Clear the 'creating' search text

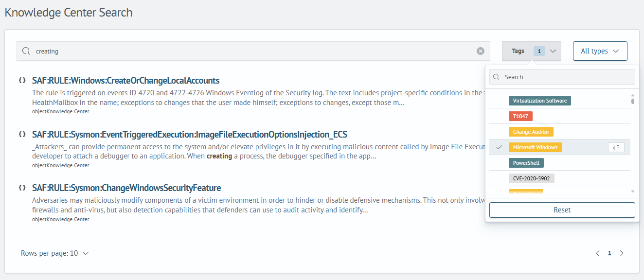(x=481, y=51)
